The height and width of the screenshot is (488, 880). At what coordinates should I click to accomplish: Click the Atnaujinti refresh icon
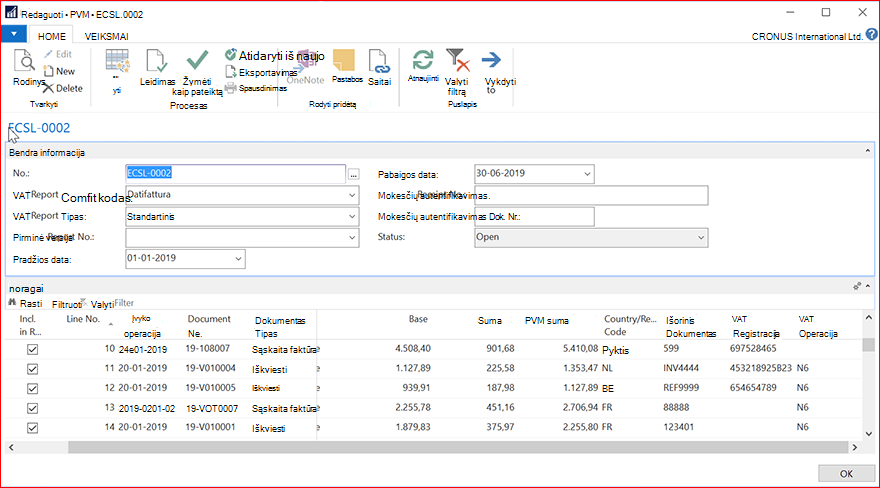pyautogui.click(x=423, y=59)
